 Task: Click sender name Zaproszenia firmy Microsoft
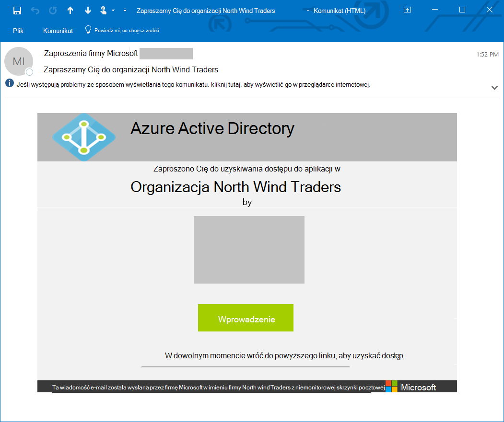[x=91, y=53]
